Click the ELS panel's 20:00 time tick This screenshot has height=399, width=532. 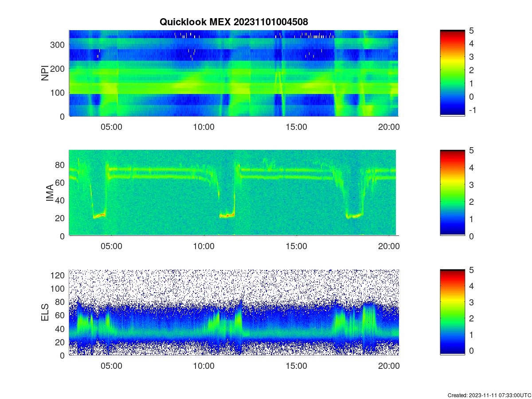pyautogui.click(x=389, y=366)
